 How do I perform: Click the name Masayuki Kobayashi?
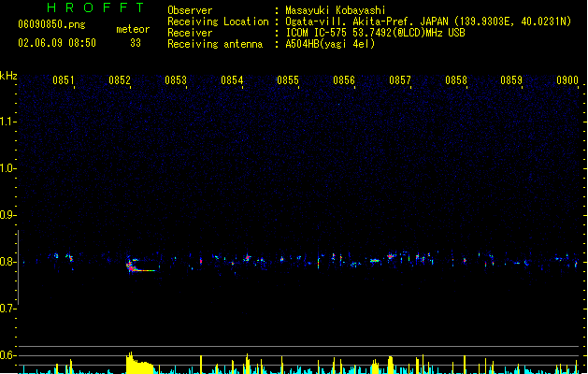pyautogui.click(x=336, y=10)
